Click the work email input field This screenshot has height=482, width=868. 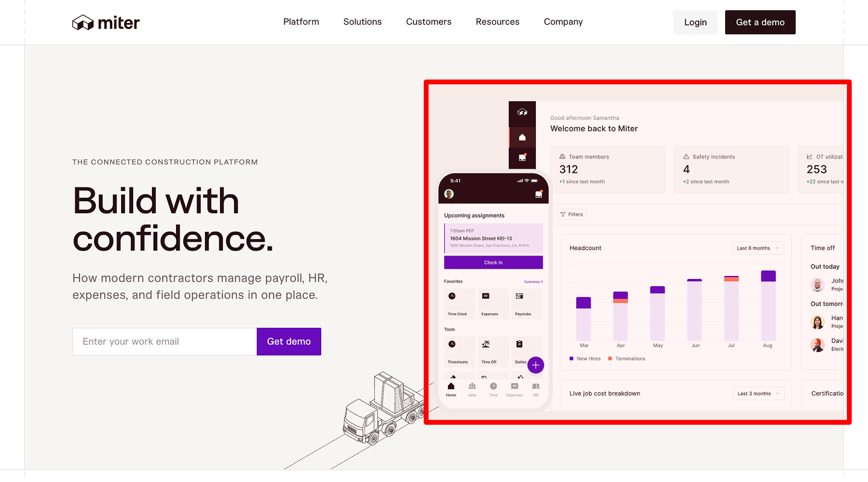(x=165, y=342)
